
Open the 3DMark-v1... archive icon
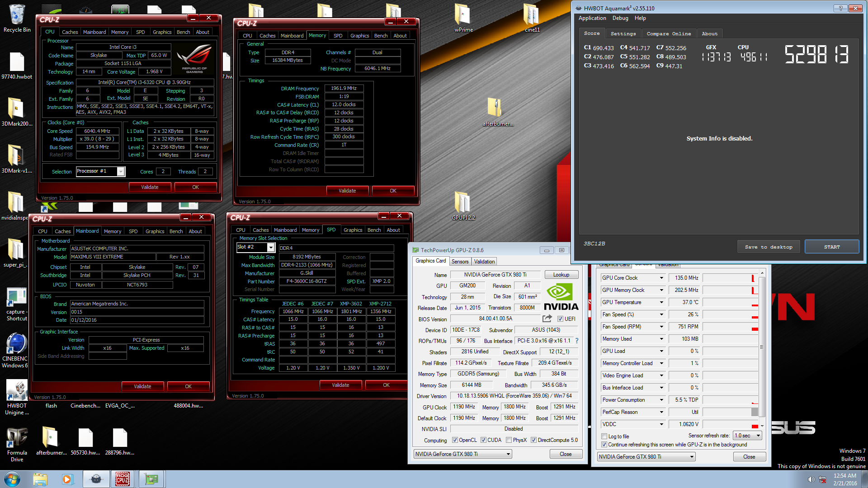17,159
